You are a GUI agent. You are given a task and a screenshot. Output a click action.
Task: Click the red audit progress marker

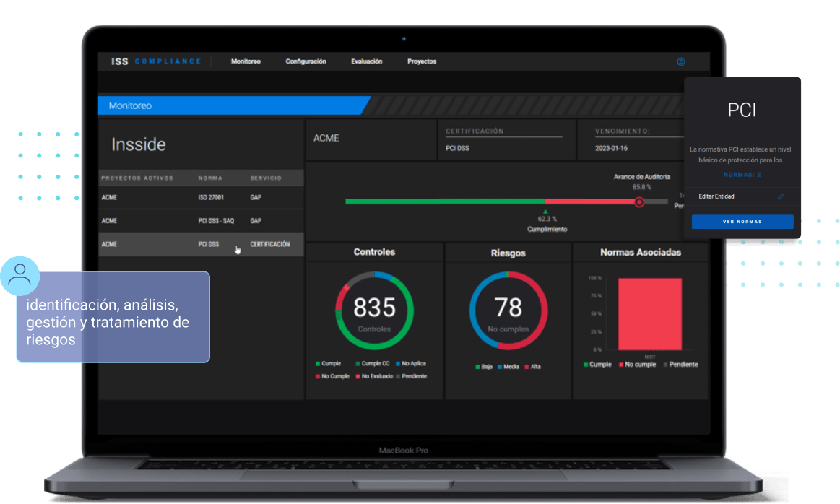click(638, 202)
